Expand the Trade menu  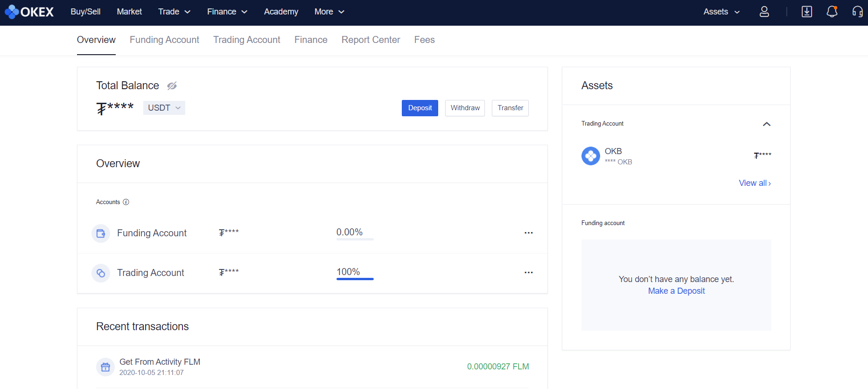(174, 12)
